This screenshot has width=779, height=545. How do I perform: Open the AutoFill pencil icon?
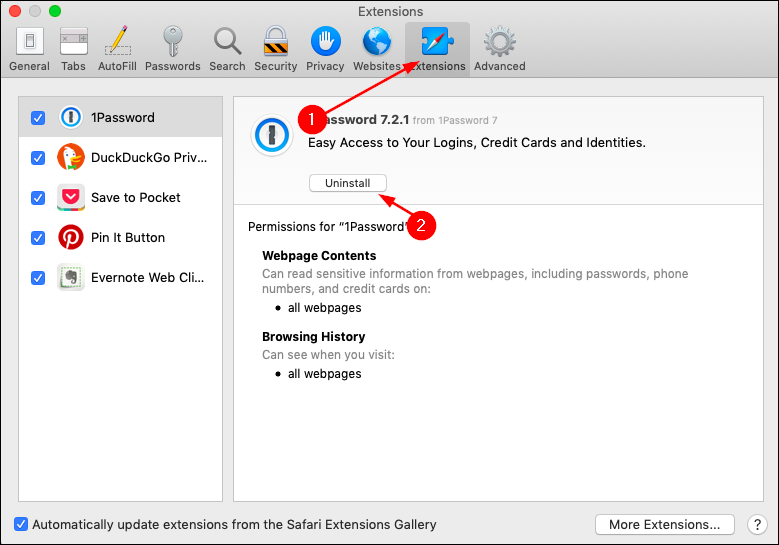(118, 40)
